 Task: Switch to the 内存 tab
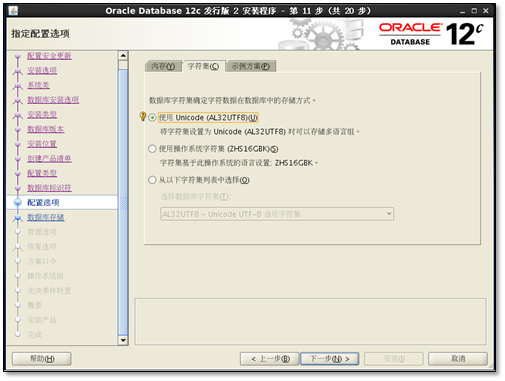[163, 66]
